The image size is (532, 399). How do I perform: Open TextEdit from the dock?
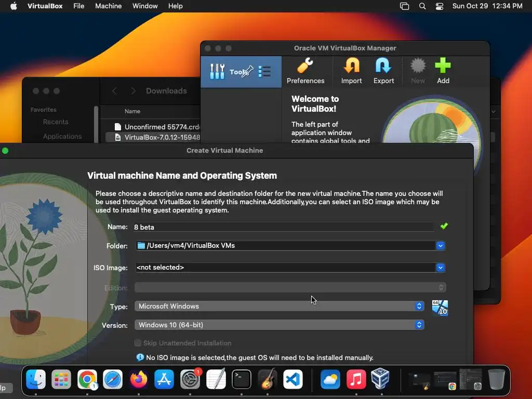coord(216,379)
